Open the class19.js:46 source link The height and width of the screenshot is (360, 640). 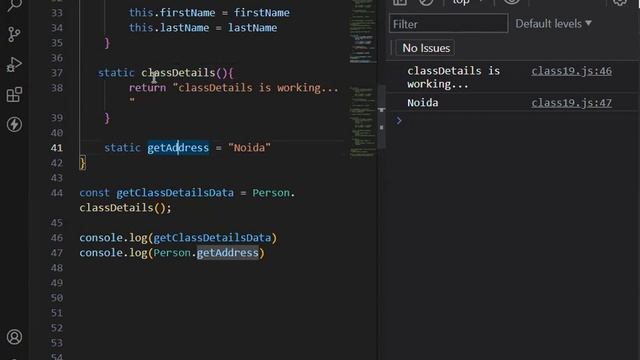571,71
